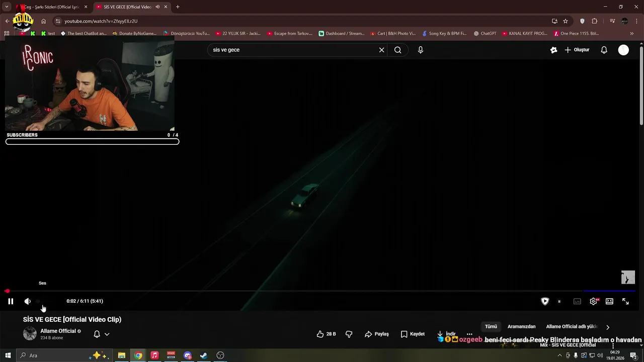Show hidden system tray icons

[x=559, y=355]
